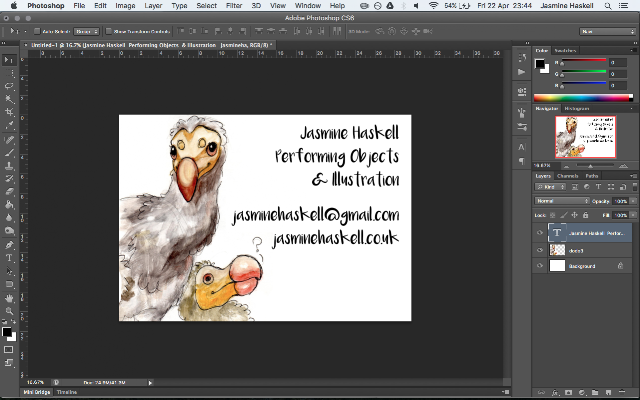Image resolution: width=640 pixels, height=400 pixels.
Task: Switch to the Paths tab
Action: click(591, 176)
